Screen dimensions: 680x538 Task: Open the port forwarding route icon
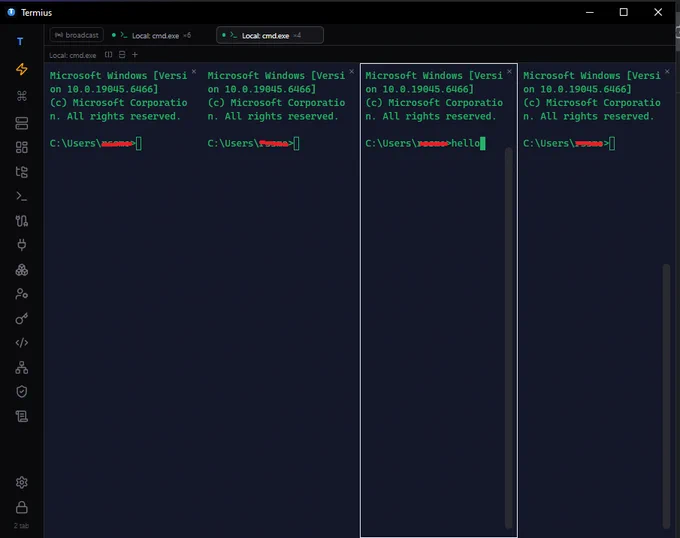[22, 221]
